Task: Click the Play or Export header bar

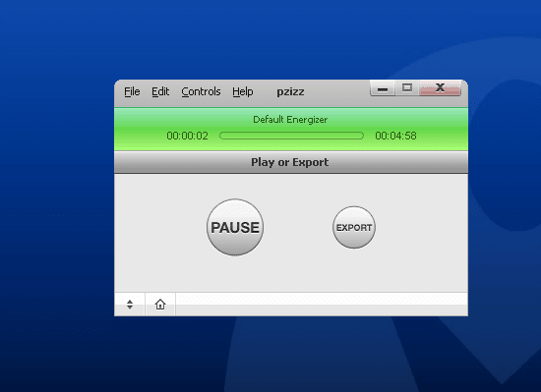Action: coord(291,162)
